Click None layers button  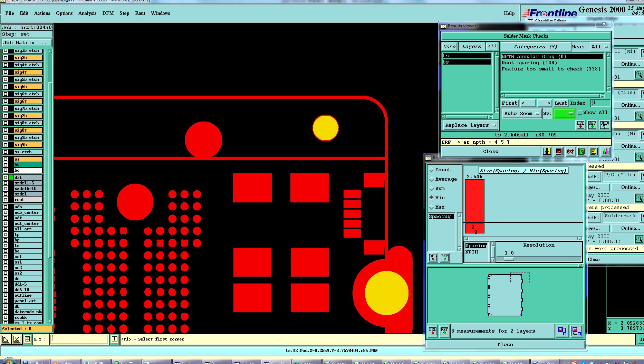(x=449, y=47)
